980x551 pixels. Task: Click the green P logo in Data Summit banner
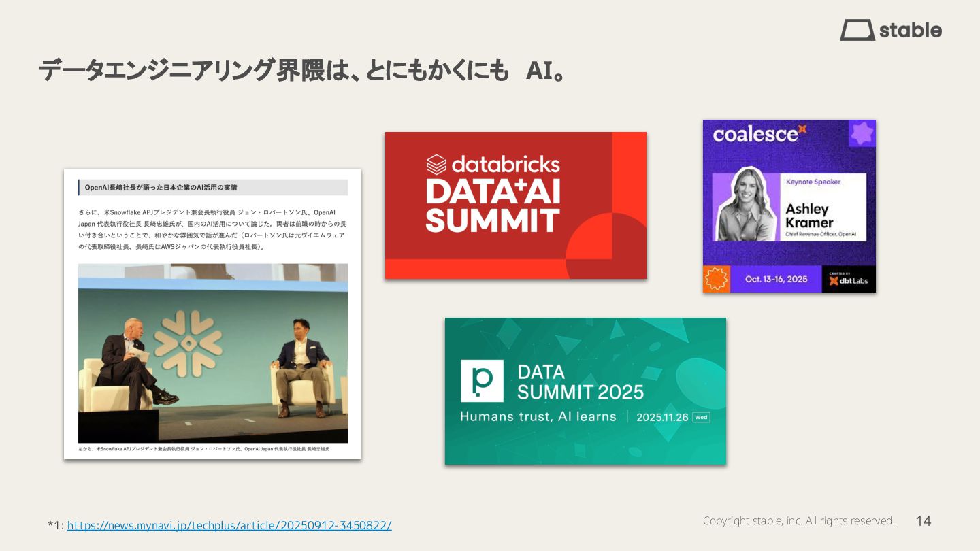pyautogui.click(x=482, y=380)
